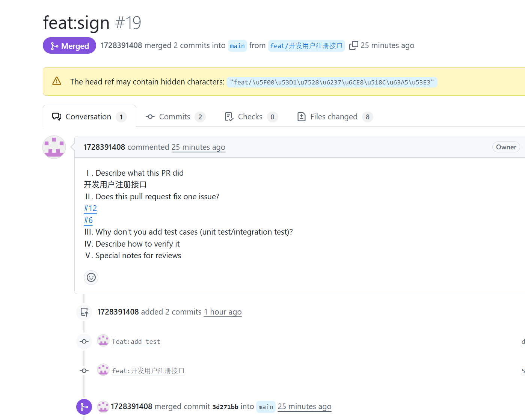
Task: Open 1728391408 profile in merge event
Action: click(x=131, y=406)
